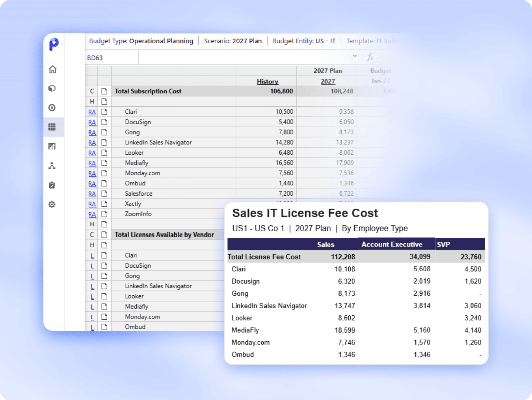This screenshot has height=400, width=532.
Task: Click the document icon in Looker subscription row
Action: point(104,153)
